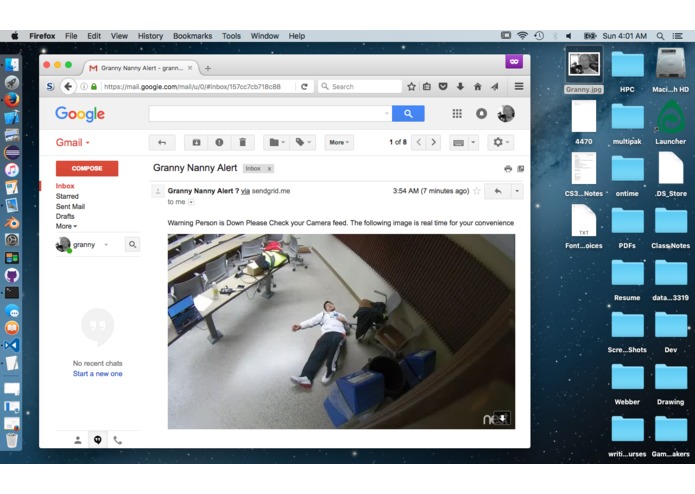Screen dimensions: 695x494
Task: Switch to Hangouts phone calls tab
Action: click(117, 440)
